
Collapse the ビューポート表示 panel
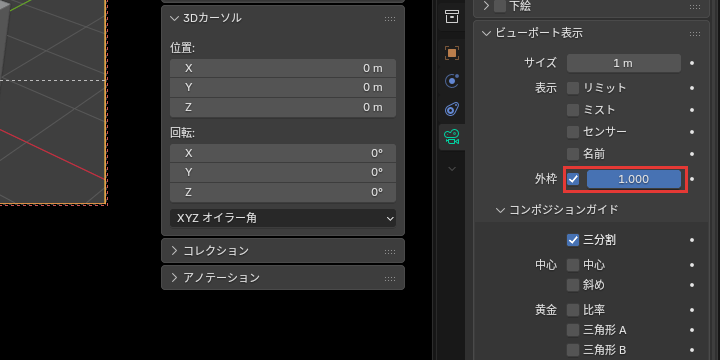[x=486, y=33]
